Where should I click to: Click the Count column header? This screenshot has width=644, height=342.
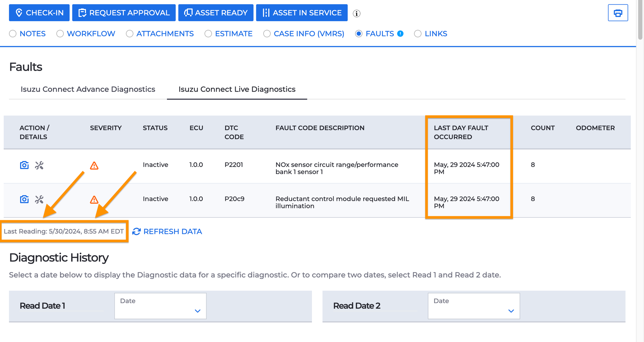pyautogui.click(x=542, y=128)
